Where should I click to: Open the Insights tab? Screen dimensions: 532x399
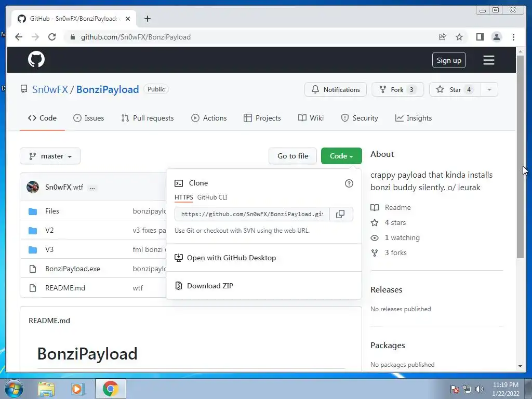pyautogui.click(x=413, y=118)
